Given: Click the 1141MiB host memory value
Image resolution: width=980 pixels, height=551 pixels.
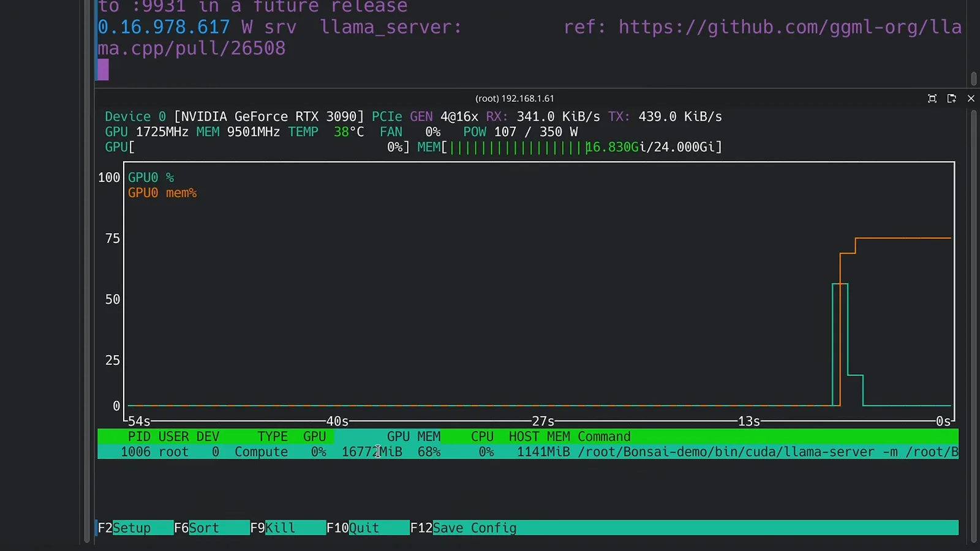Looking at the screenshot, I should (543, 452).
